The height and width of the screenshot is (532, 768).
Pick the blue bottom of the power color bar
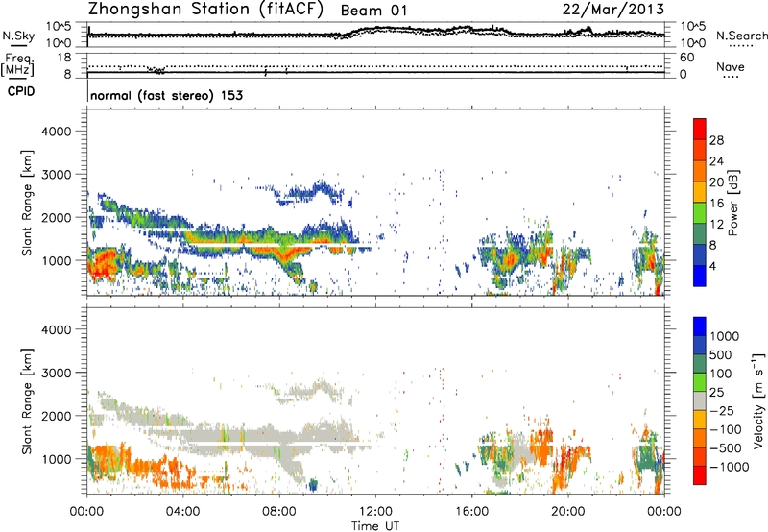click(x=700, y=276)
